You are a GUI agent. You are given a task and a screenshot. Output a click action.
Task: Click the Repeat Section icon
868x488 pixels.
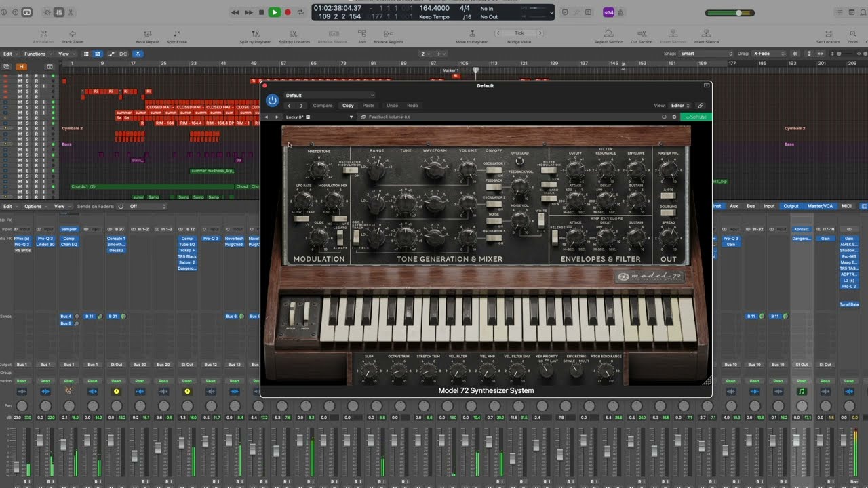608,33
